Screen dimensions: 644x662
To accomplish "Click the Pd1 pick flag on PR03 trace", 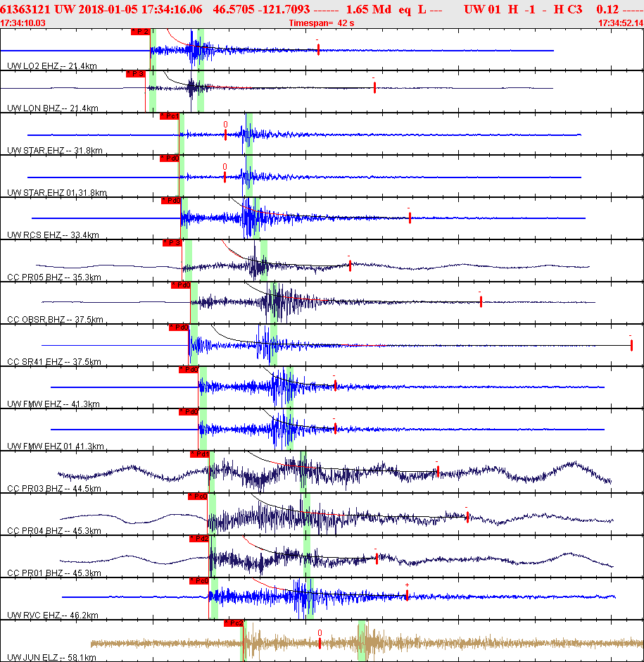I will coord(199,454).
